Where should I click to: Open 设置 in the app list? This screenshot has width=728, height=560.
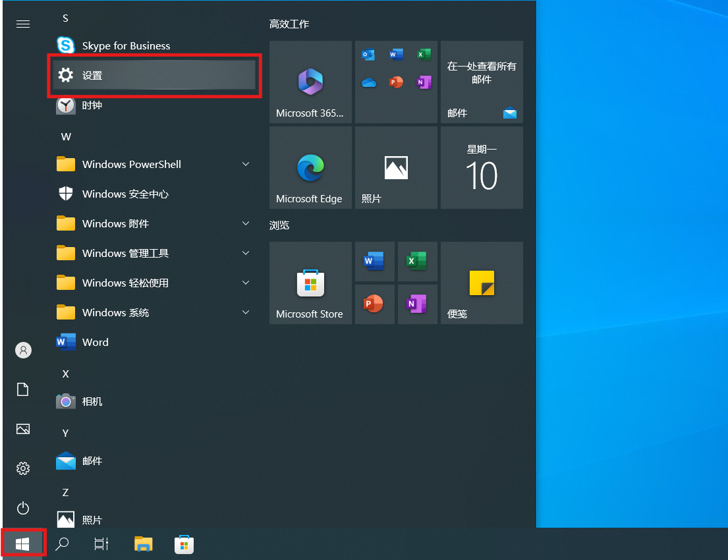[x=154, y=75]
